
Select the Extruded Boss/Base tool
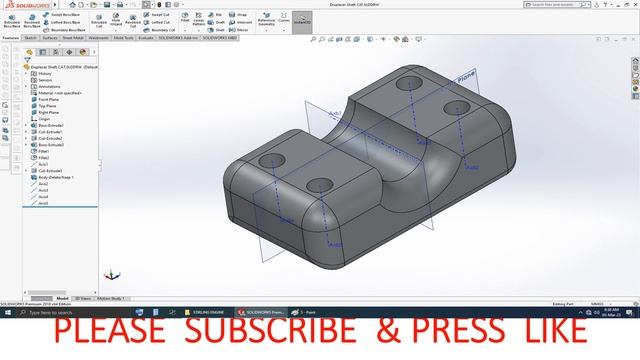coord(12,21)
